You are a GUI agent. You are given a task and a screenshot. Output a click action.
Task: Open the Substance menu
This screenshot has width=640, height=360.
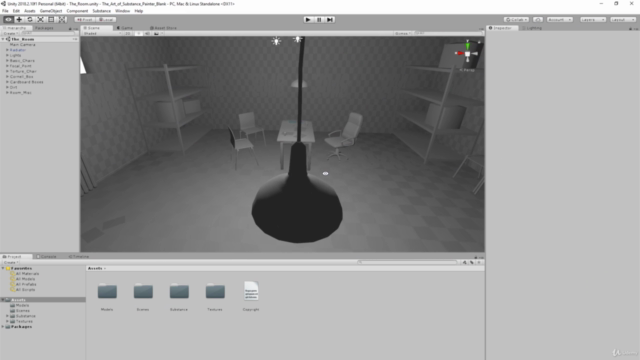(x=101, y=11)
